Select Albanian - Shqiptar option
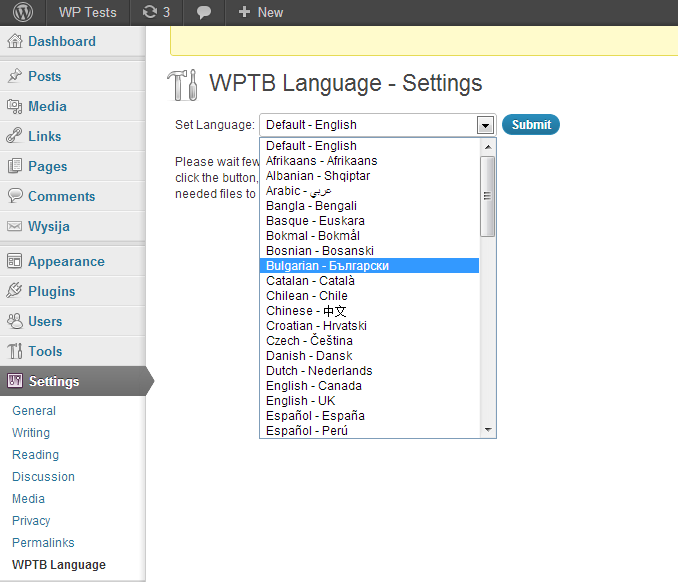 369,176
